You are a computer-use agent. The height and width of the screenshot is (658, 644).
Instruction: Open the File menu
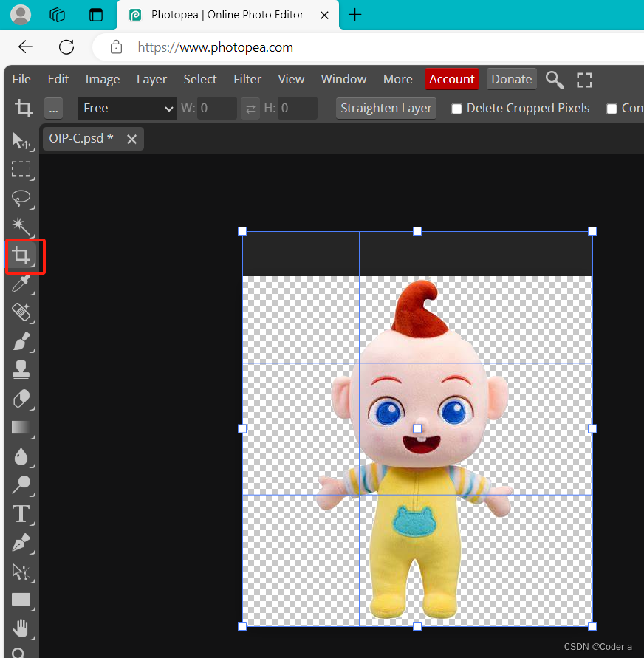21,79
